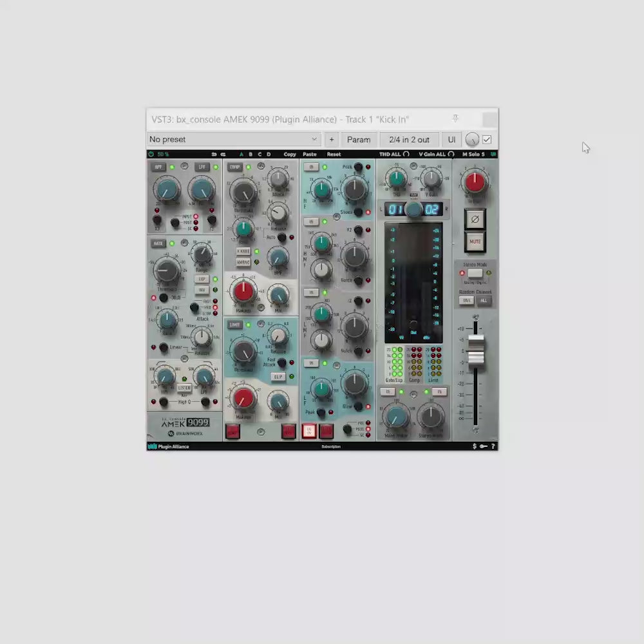
Task: Toggle the limiter CLIP button
Action: [278, 377]
